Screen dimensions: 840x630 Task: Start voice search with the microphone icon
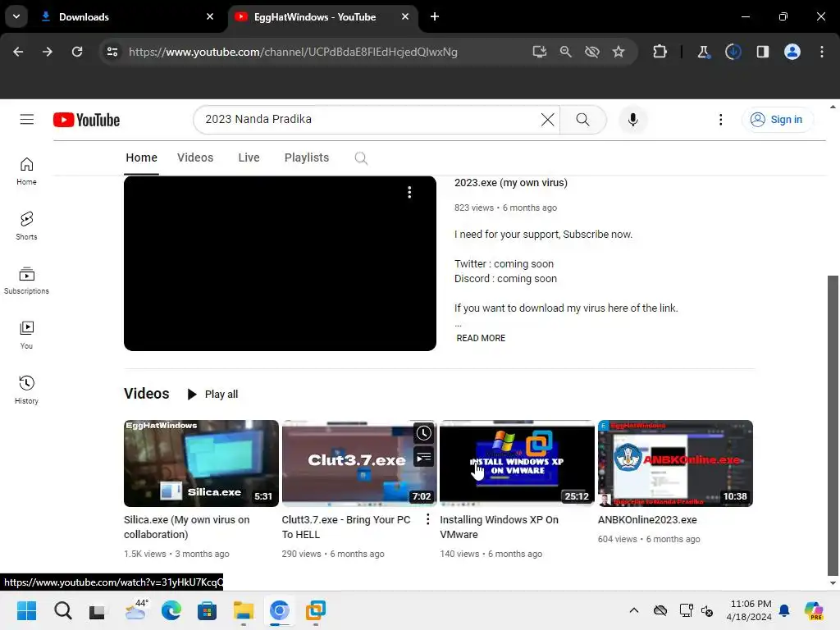coord(632,120)
